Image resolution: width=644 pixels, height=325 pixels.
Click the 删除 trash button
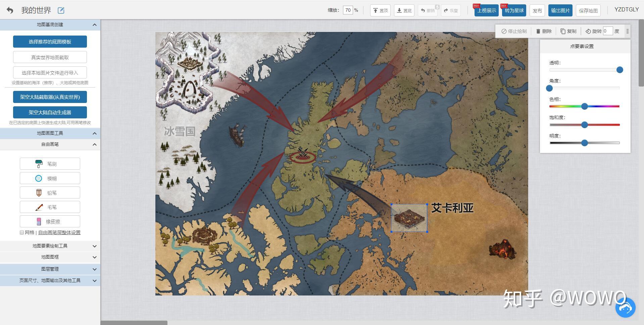pos(544,31)
